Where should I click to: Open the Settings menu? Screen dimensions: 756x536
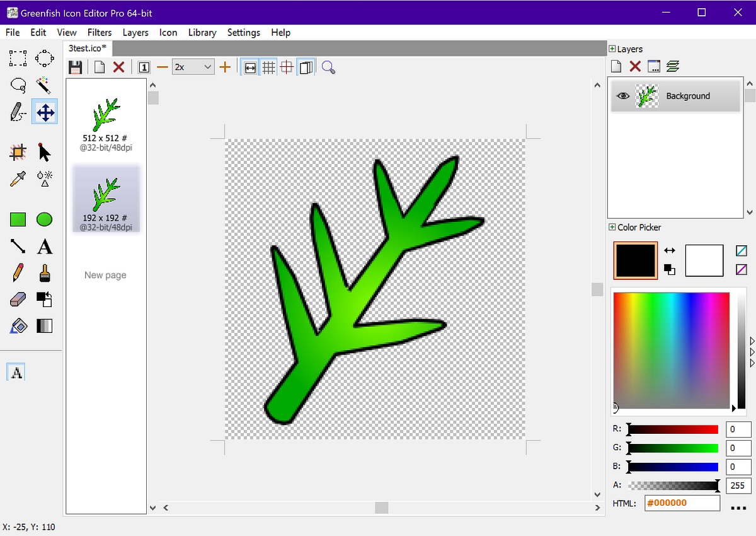244,32
